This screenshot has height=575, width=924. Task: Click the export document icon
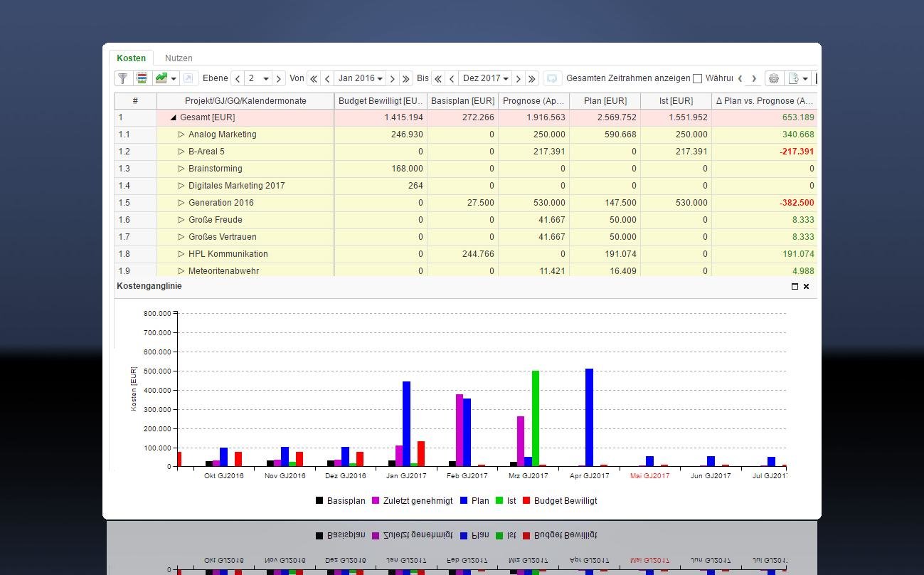[x=794, y=78]
